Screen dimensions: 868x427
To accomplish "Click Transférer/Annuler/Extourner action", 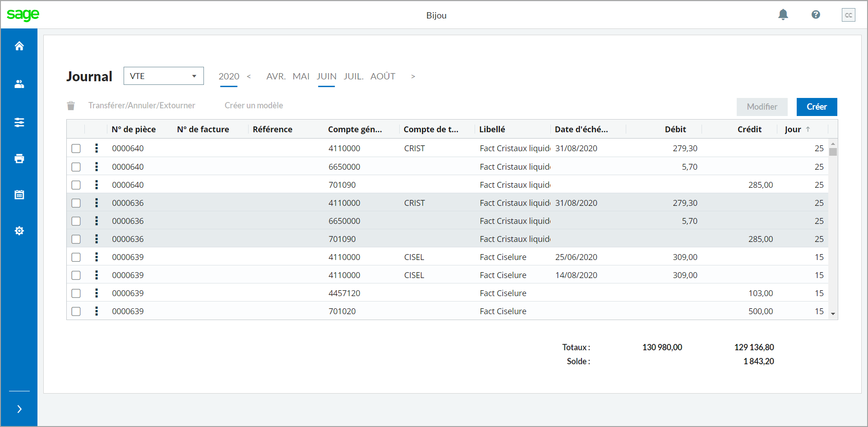I will (x=142, y=105).
